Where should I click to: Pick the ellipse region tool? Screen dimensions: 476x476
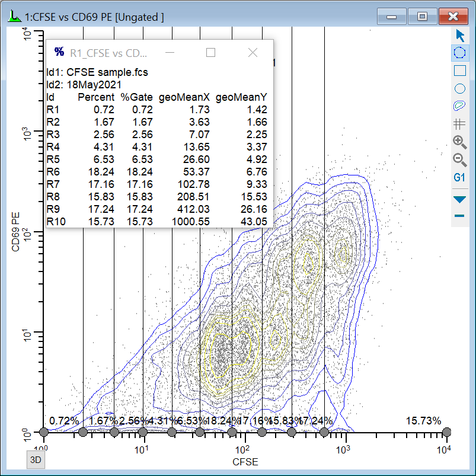click(459, 88)
